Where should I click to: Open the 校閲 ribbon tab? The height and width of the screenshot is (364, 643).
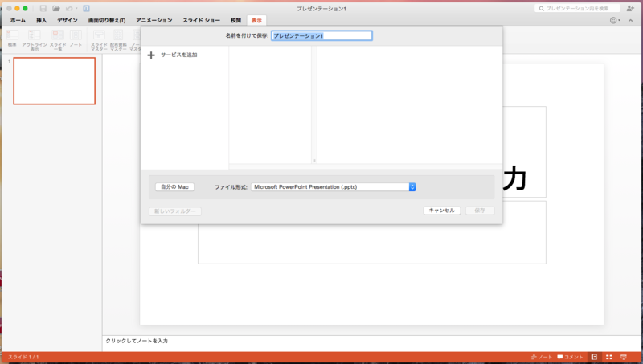click(235, 20)
